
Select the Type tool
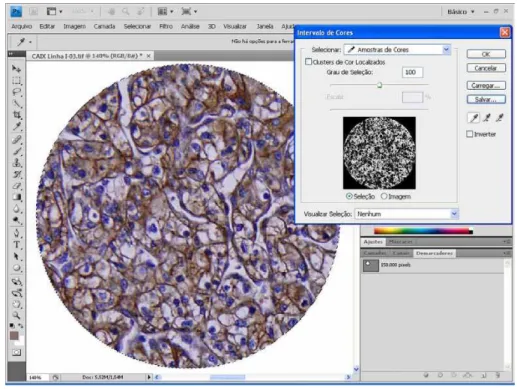point(16,245)
